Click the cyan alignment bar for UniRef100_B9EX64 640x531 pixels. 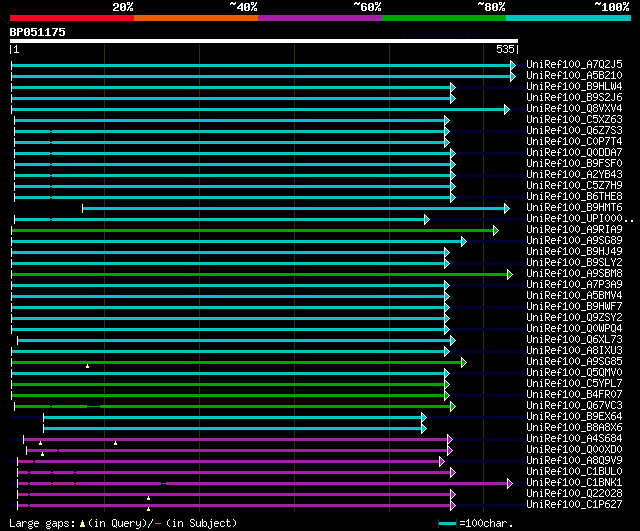pos(235,418)
